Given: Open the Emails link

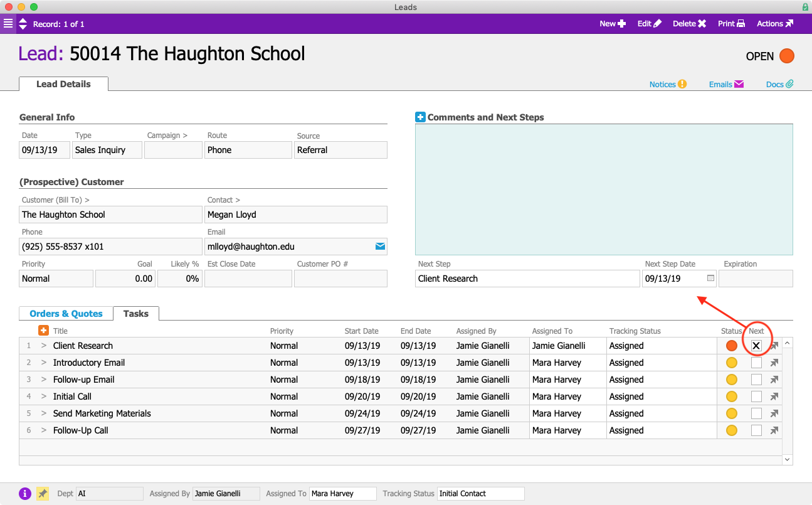Looking at the screenshot, I should click(726, 84).
